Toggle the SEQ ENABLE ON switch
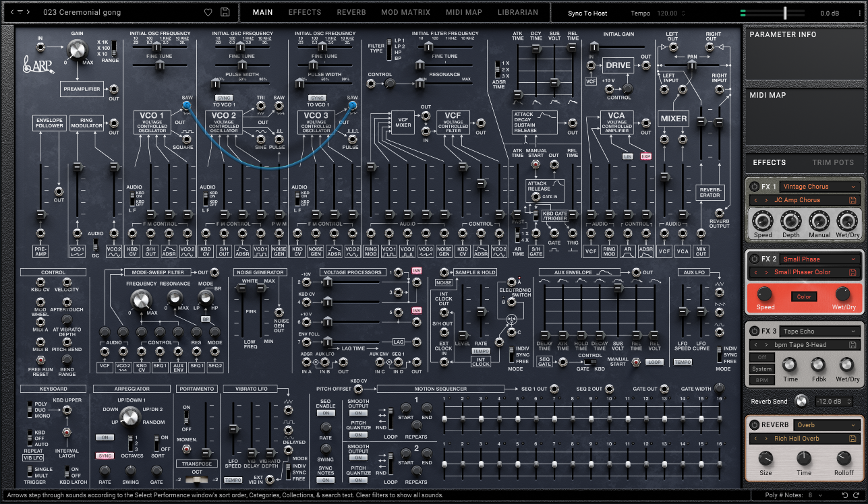The image size is (868, 504). [x=325, y=413]
